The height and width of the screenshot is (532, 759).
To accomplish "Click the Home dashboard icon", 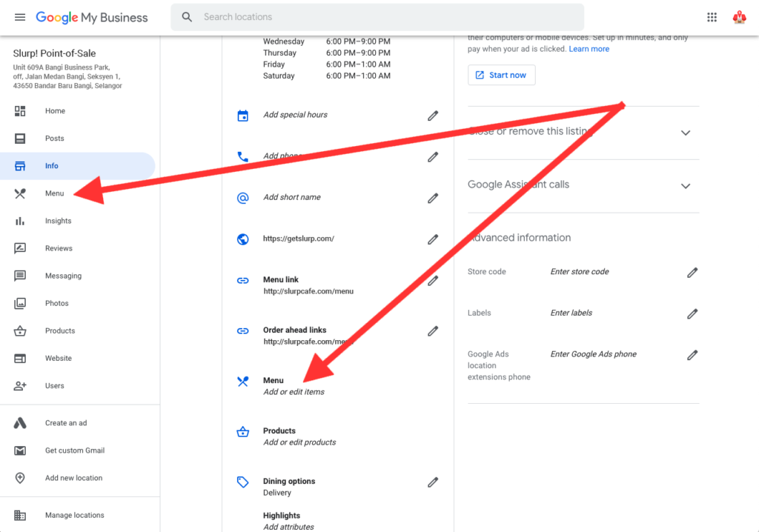I will (x=20, y=111).
